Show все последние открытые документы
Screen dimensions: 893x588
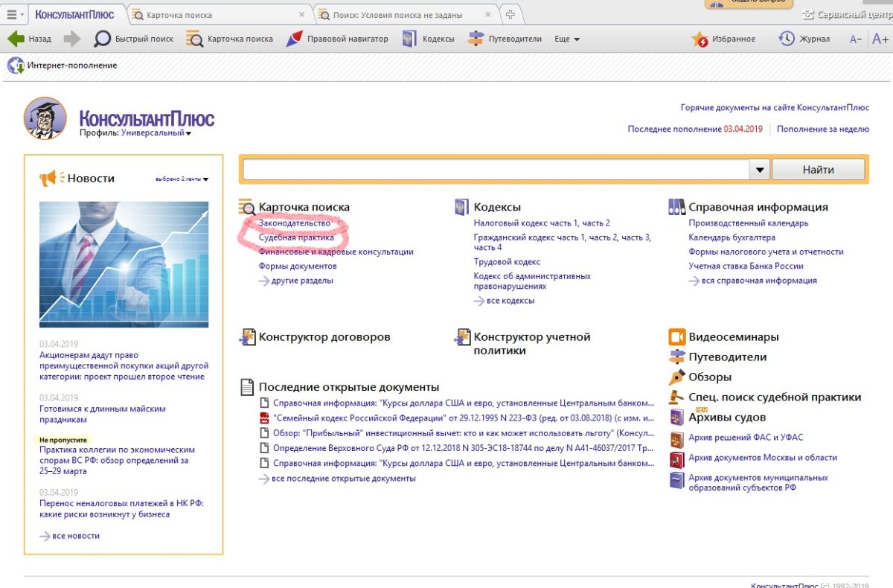coord(337,479)
